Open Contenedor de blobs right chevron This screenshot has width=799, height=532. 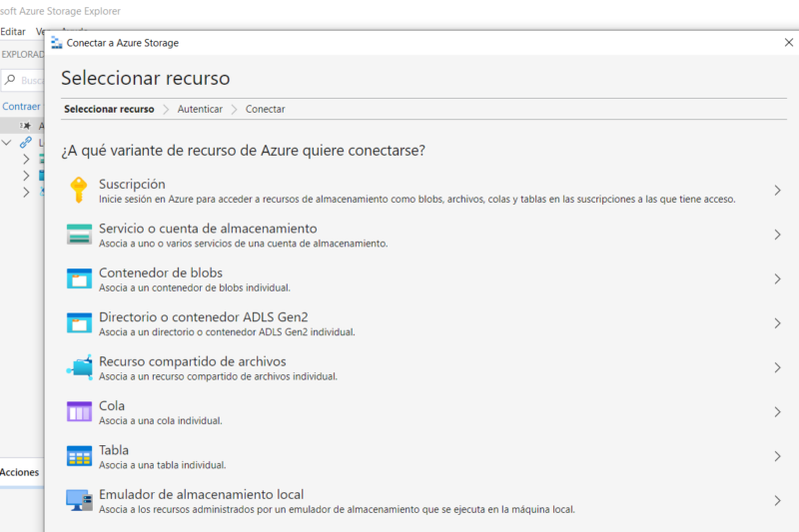[777, 279]
